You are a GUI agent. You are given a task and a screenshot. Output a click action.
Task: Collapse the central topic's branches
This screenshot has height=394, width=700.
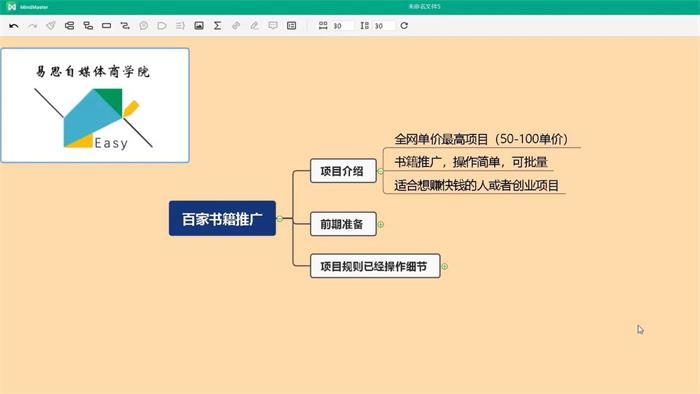280,219
